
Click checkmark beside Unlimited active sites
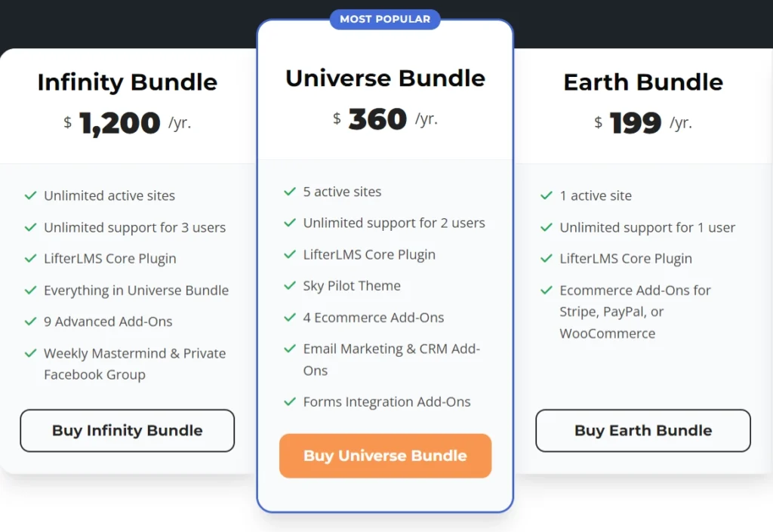pyautogui.click(x=31, y=195)
